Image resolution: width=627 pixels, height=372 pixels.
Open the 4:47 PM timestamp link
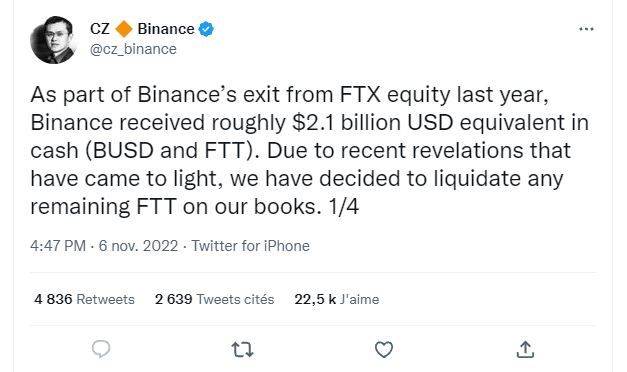pos(58,246)
